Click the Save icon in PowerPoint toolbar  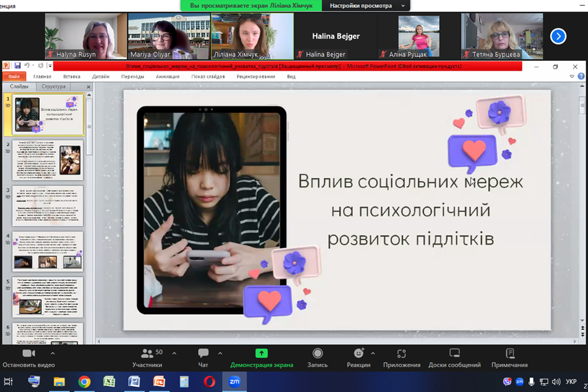16,66
